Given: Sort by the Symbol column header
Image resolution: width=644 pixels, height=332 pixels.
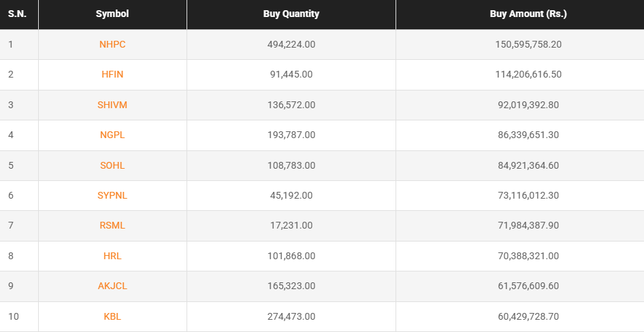Looking at the screenshot, I should point(112,14).
